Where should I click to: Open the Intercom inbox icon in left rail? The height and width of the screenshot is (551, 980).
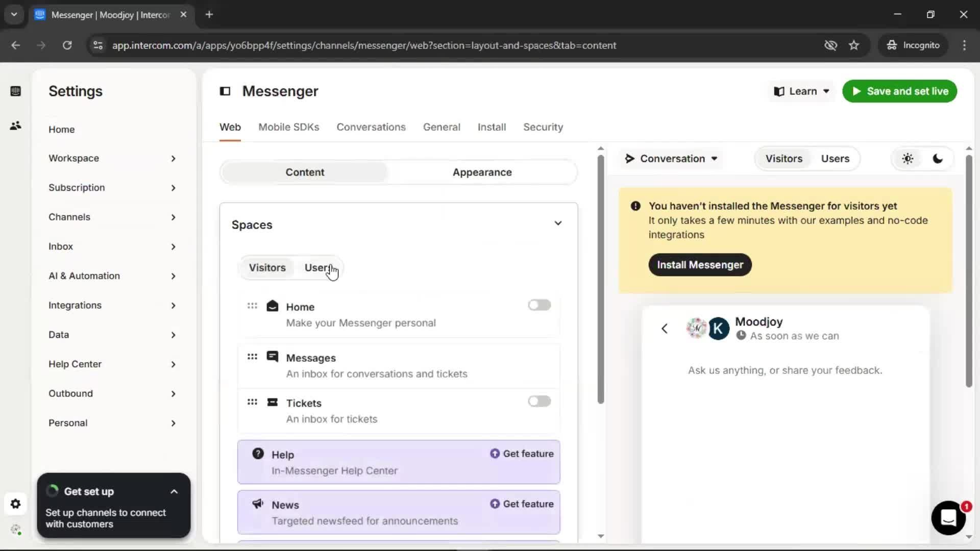15,91
